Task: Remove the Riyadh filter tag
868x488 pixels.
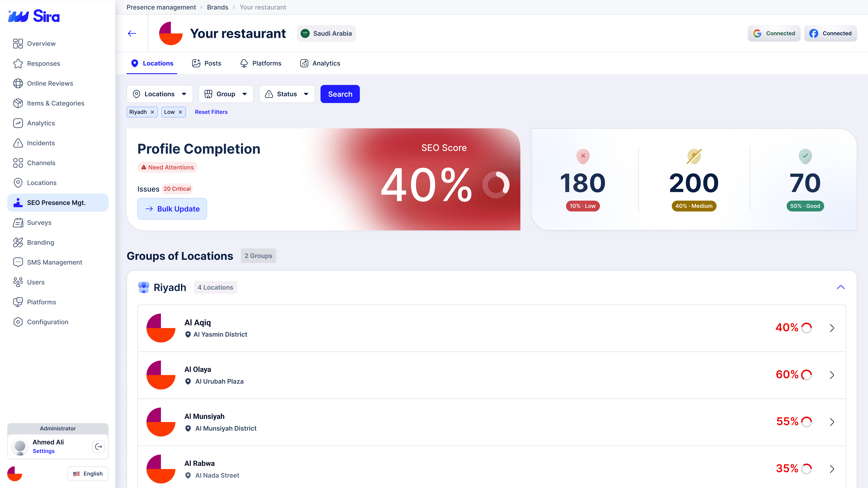Action: 152,112
